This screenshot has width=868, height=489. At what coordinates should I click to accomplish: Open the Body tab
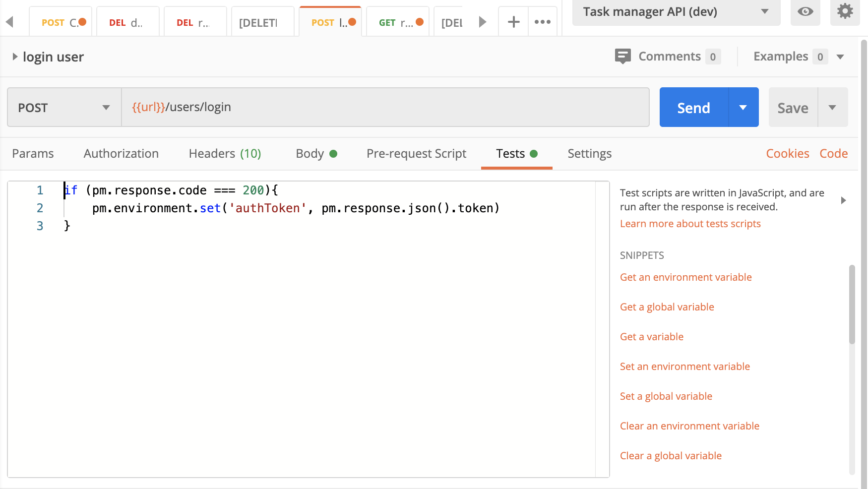[316, 154]
